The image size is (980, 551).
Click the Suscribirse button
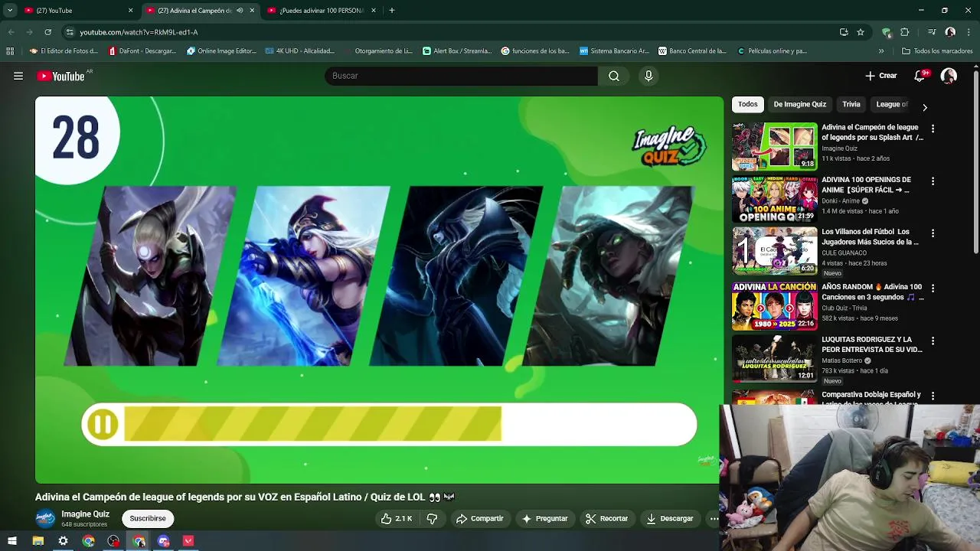pyautogui.click(x=148, y=519)
